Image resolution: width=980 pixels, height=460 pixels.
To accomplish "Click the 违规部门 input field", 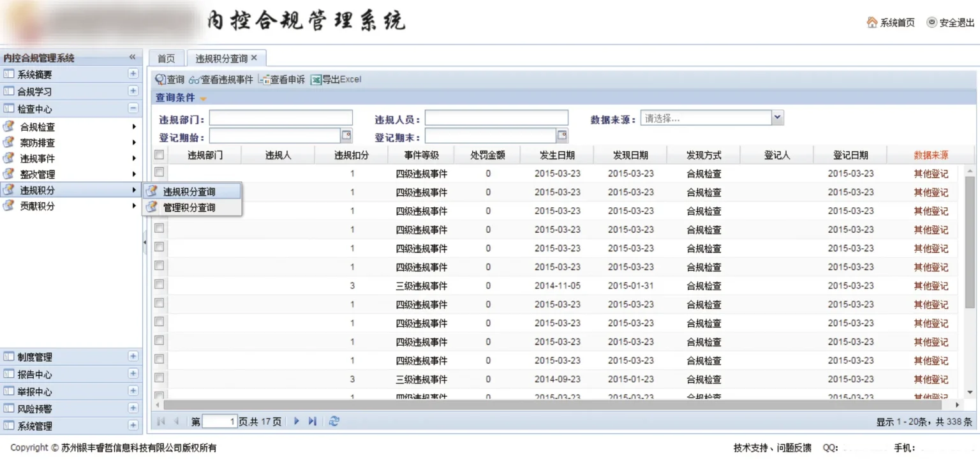I will click(x=281, y=118).
